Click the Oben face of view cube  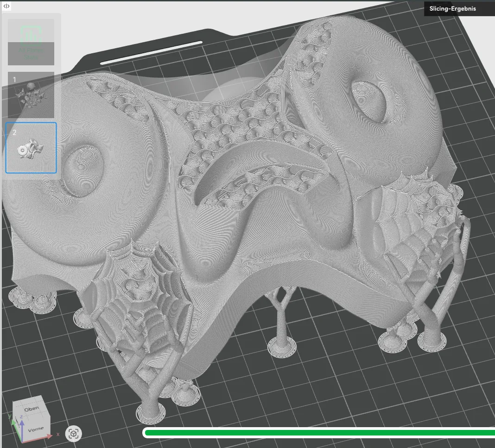(31, 409)
